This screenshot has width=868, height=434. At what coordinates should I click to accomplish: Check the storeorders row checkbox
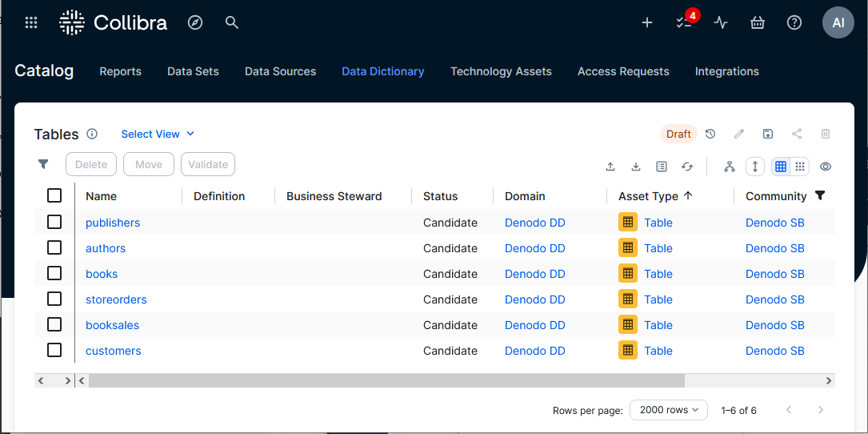[x=54, y=299]
